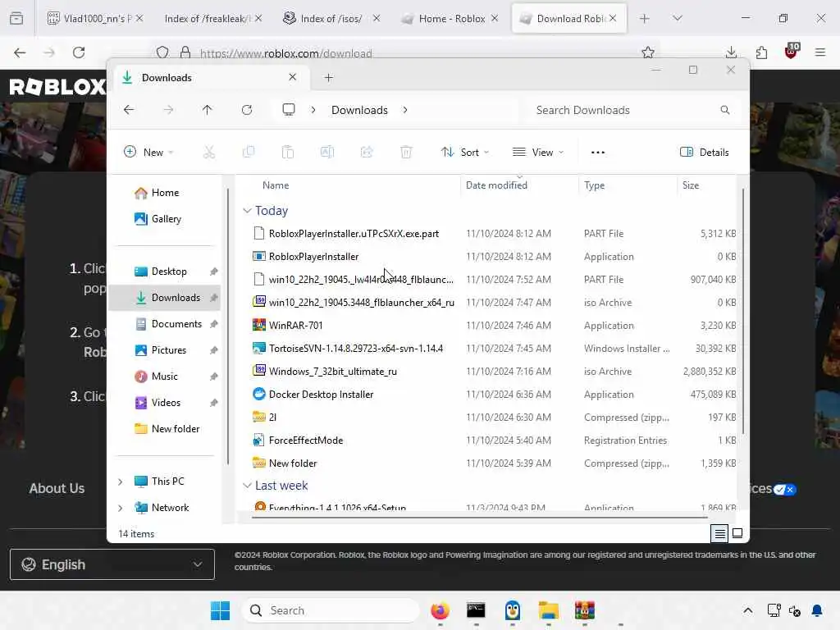The image size is (840, 630).
Task: Toggle the Details pane
Action: [705, 152]
